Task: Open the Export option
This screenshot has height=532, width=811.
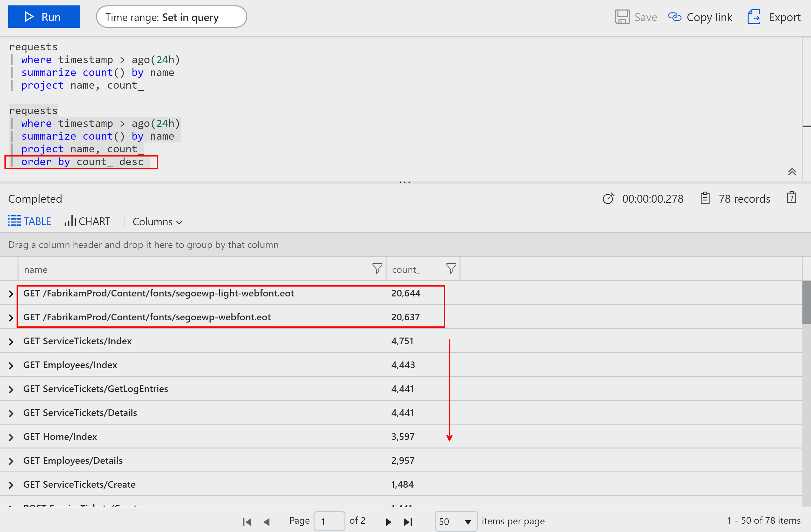Action: (754, 16)
